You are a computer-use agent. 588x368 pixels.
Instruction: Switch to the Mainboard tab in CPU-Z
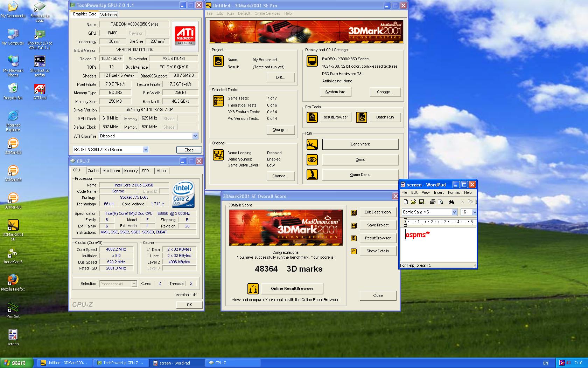pyautogui.click(x=111, y=171)
